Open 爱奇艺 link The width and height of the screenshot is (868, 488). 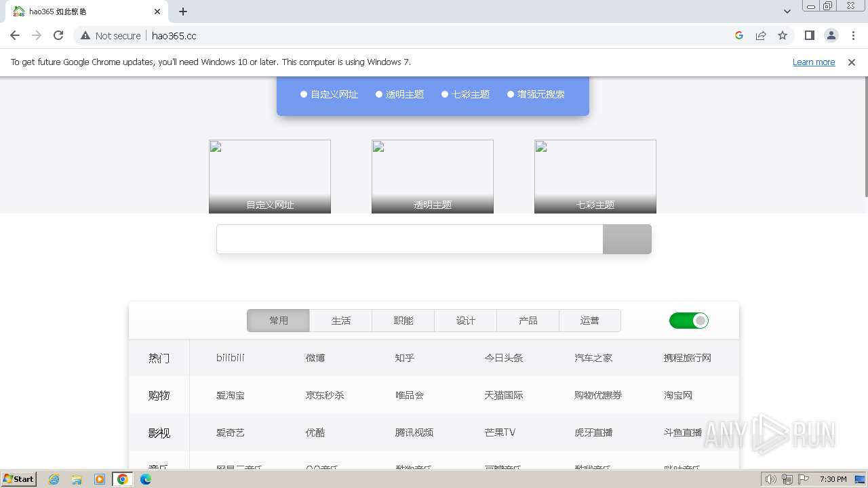(x=231, y=432)
